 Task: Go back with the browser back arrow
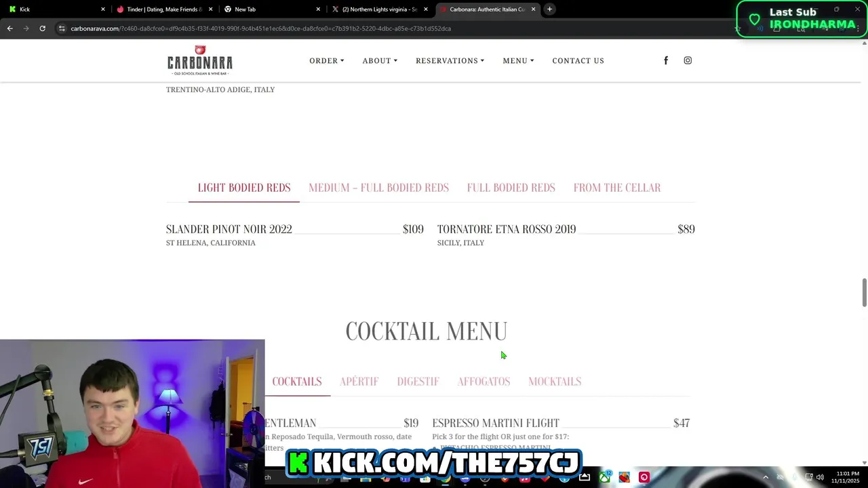(x=10, y=28)
